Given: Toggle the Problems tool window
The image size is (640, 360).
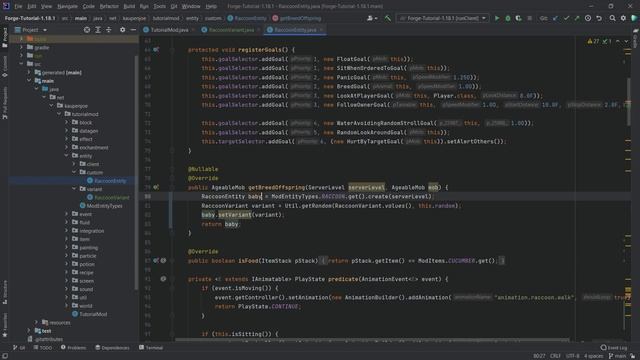Looking at the screenshot, I should tap(73, 348).
